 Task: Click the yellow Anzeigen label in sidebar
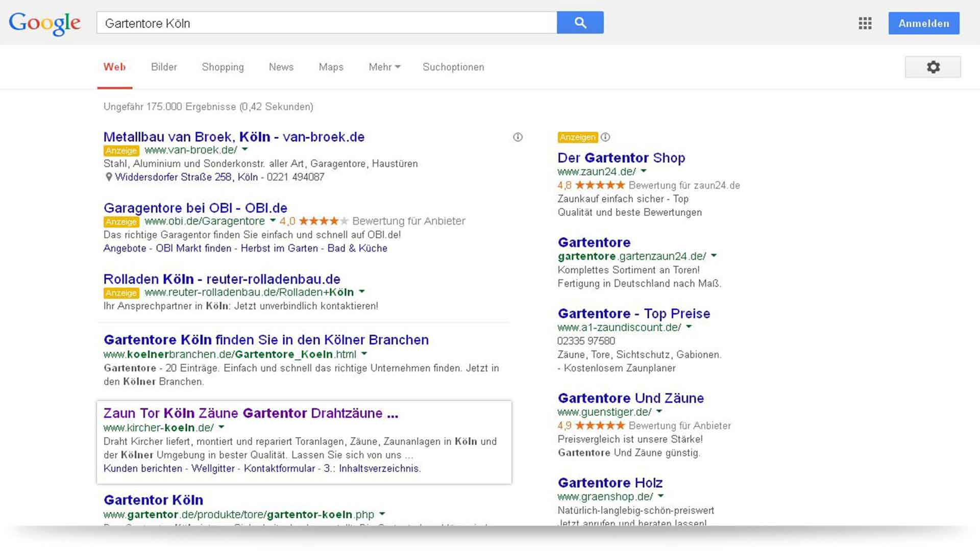(x=577, y=137)
